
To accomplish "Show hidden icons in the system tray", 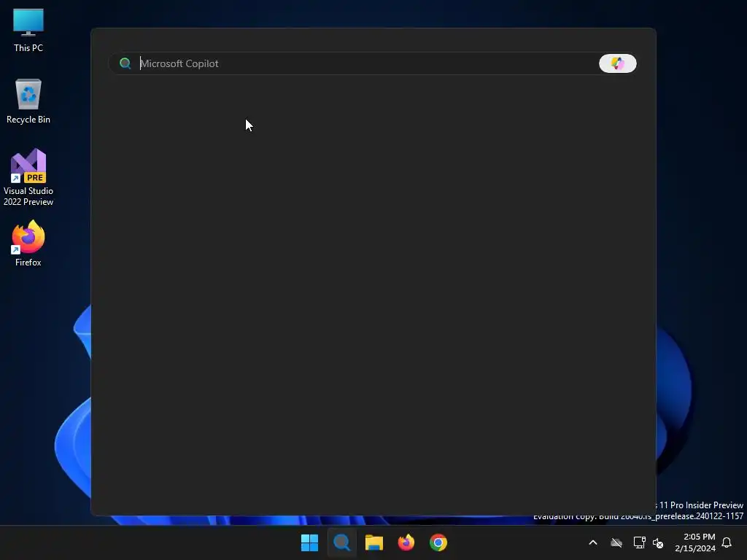I will (x=593, y=542).
